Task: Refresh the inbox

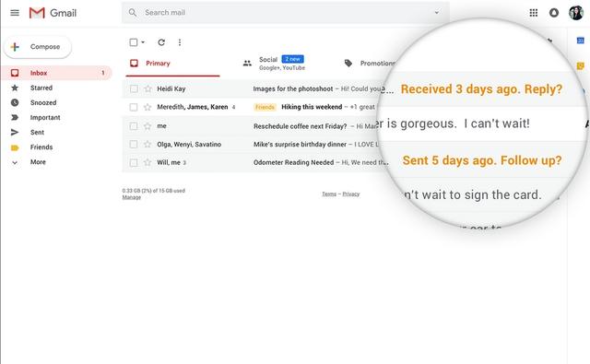Action: tap(161, 42)
